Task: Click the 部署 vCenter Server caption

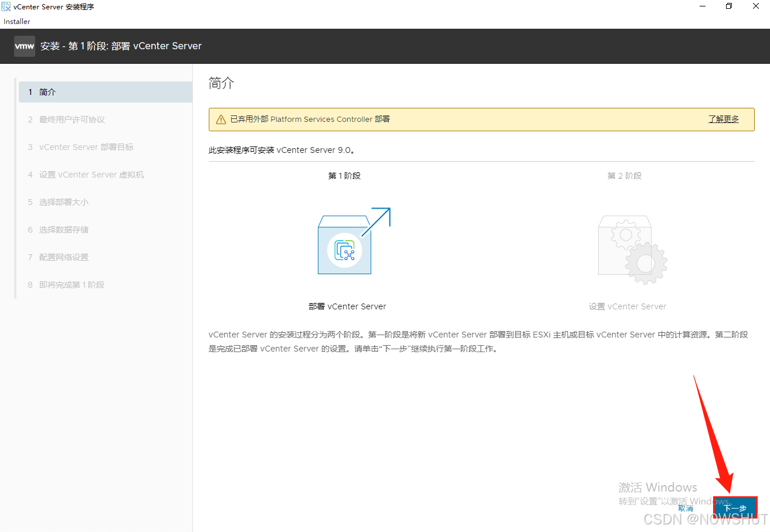Action: coord(347,306)
